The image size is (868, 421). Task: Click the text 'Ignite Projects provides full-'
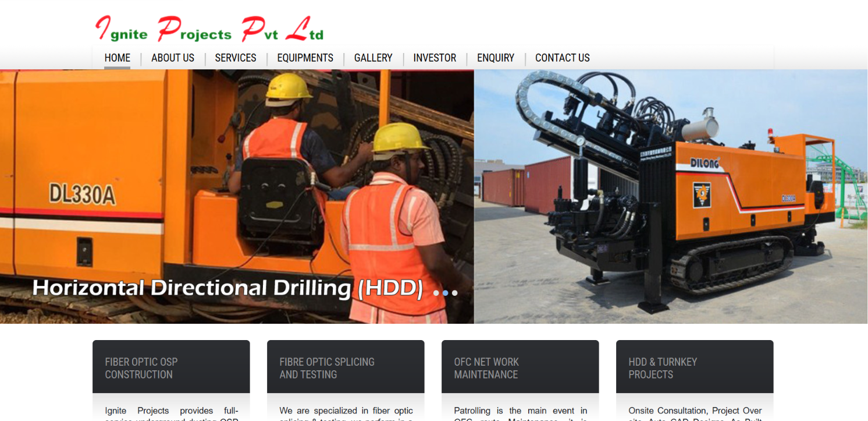point(172,411)
